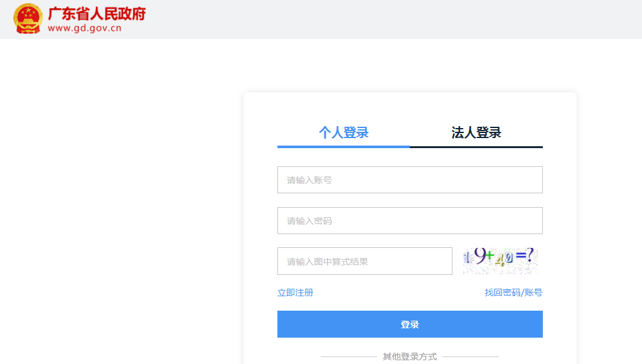The image size is (642, 364).
Task: Click the 广东省人民政府 site title
Action: (97, 14)
